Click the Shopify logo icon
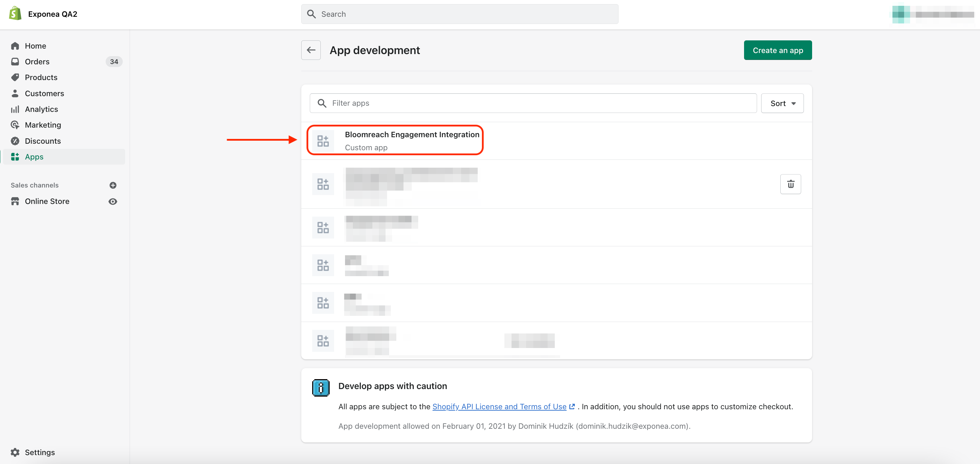This screenshot has width=980, height=464. tap(15, 14)
